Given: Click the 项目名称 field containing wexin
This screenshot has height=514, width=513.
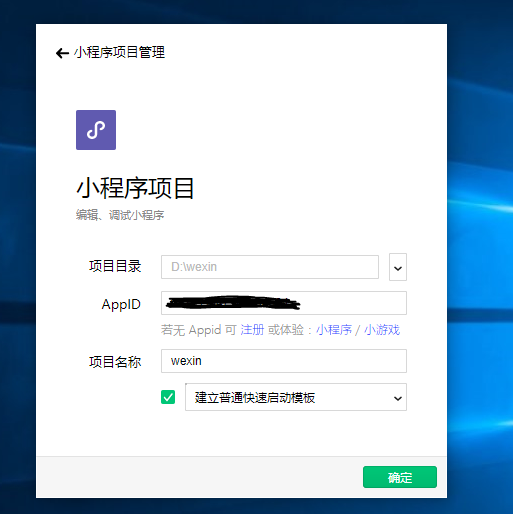Looking at the screenshot, I should [x=284, y=361].
